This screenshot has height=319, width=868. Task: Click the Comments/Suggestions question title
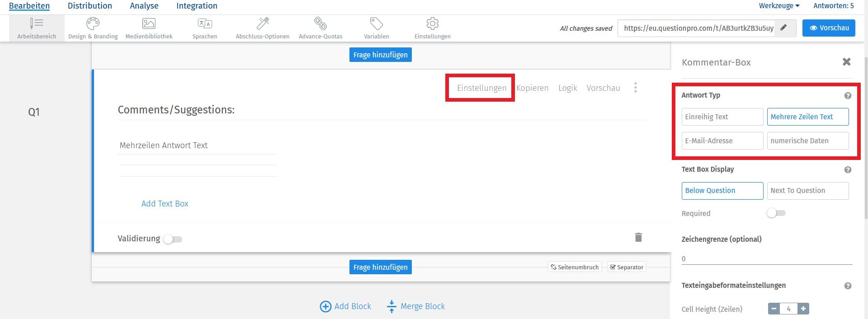coord(176,110)
